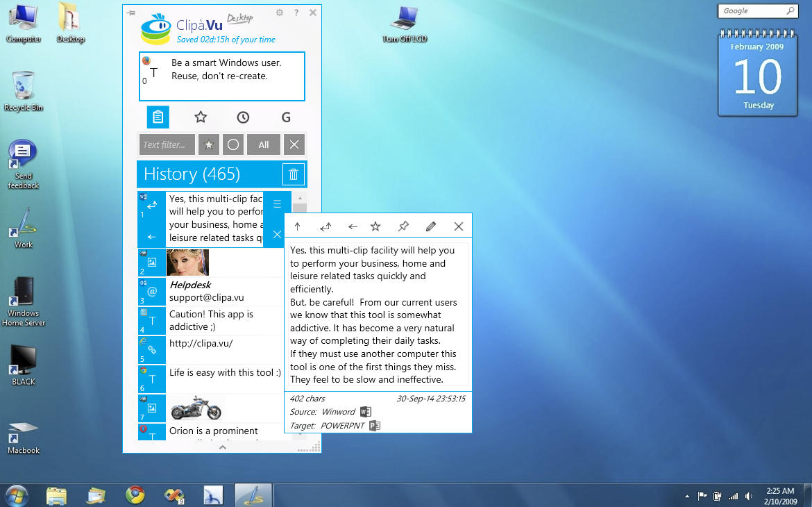Click the February 2009 calendar gadget
The image size is (812, 507).
(x=758, y=72)
